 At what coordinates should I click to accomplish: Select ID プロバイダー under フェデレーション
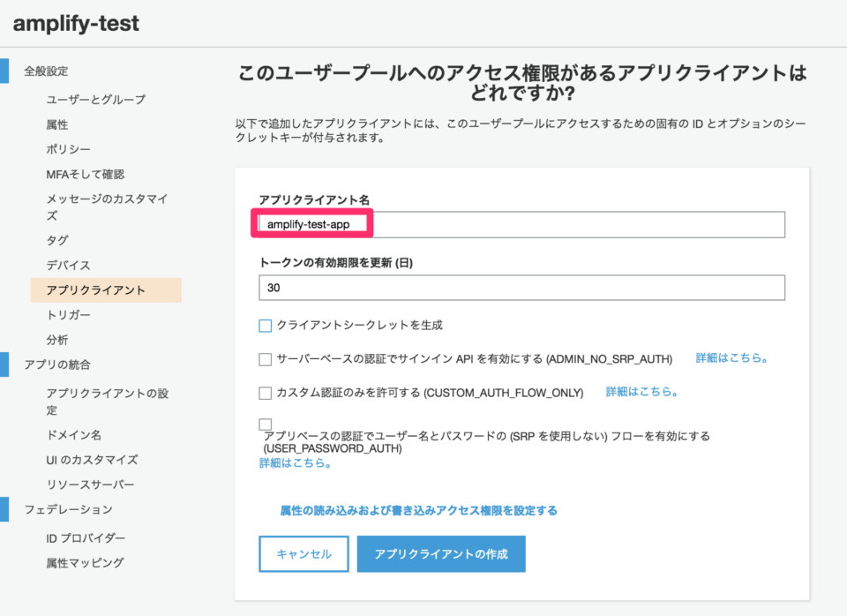coord(86,538)
